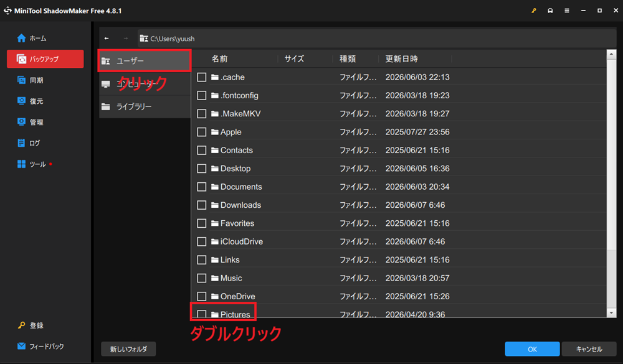Click the MiniTool ShadowMaker logo icon
The width and height of the screenshot is (623, 364).
pyautogui.click(x=7, y=11)
